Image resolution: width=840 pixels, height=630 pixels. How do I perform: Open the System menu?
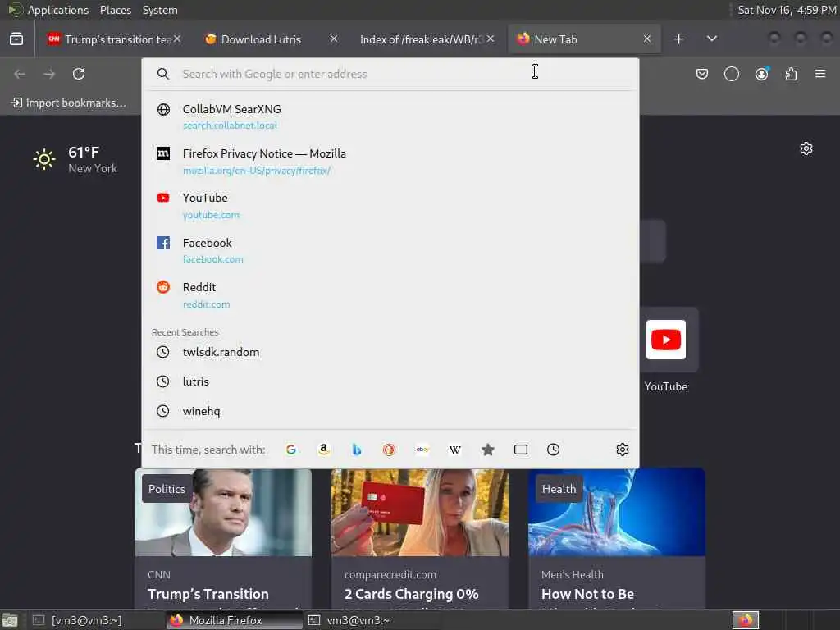click(x=160, y=10)
